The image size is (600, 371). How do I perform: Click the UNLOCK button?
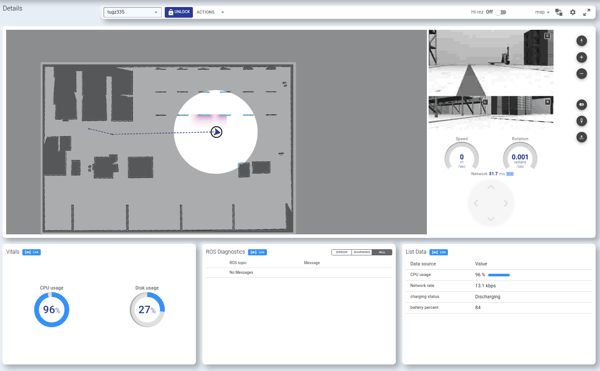[179, 12]
